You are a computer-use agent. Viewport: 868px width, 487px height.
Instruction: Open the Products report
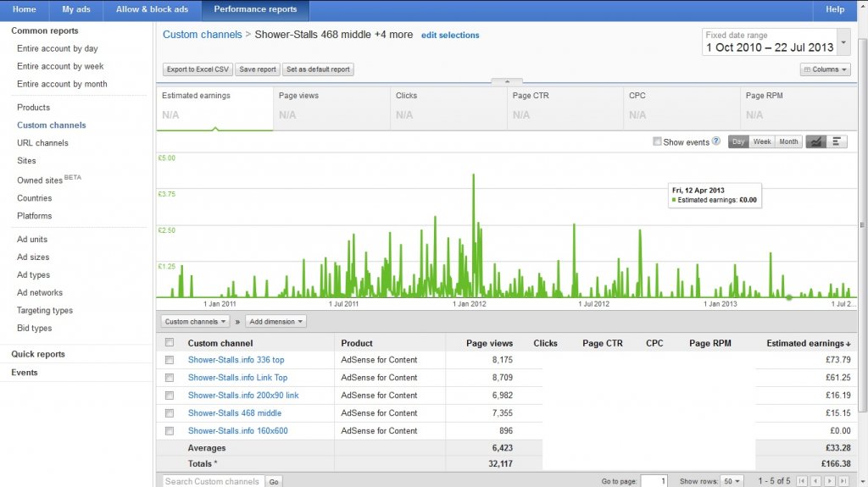pos(33,108)
